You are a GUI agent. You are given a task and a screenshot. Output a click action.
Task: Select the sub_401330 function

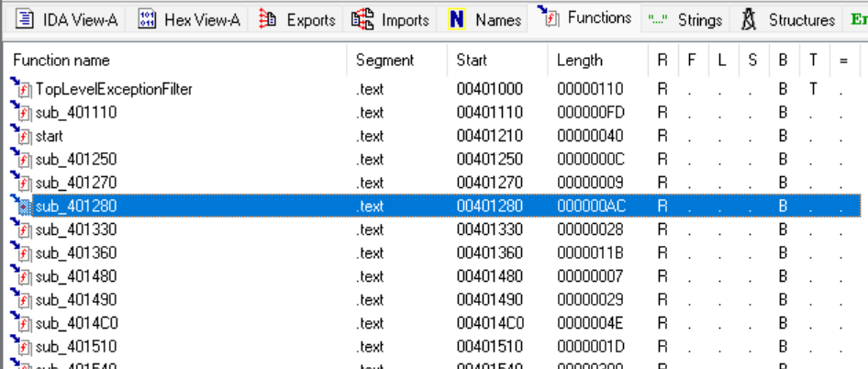435,229
